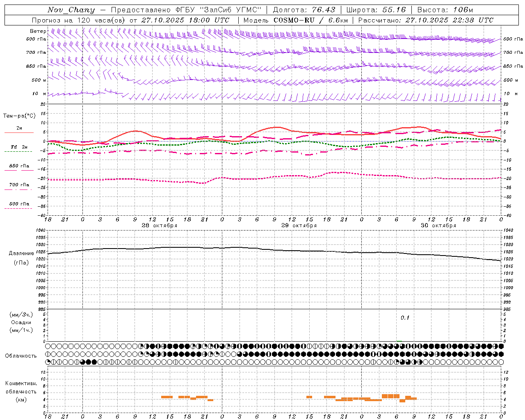Image resolution: width=525 pixels, height=420 pixels.
Task: Click the left '500 гПа' wind level label
Action: [36, 39]
